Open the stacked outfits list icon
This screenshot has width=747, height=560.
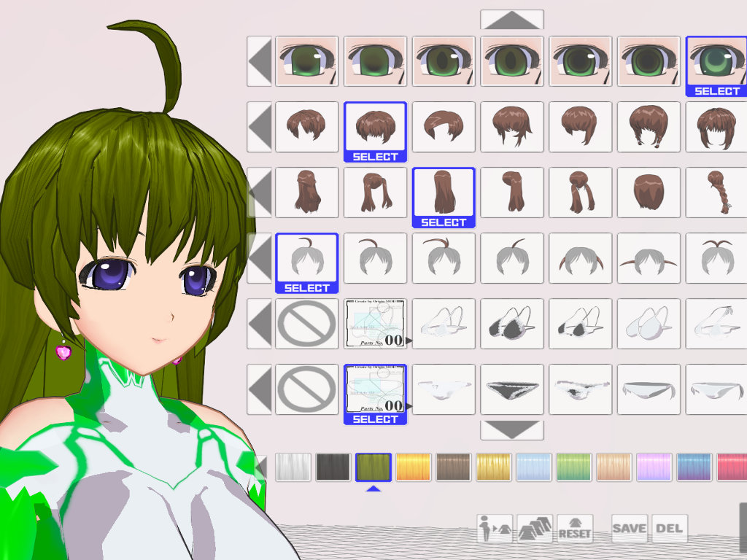coord(535,529)
